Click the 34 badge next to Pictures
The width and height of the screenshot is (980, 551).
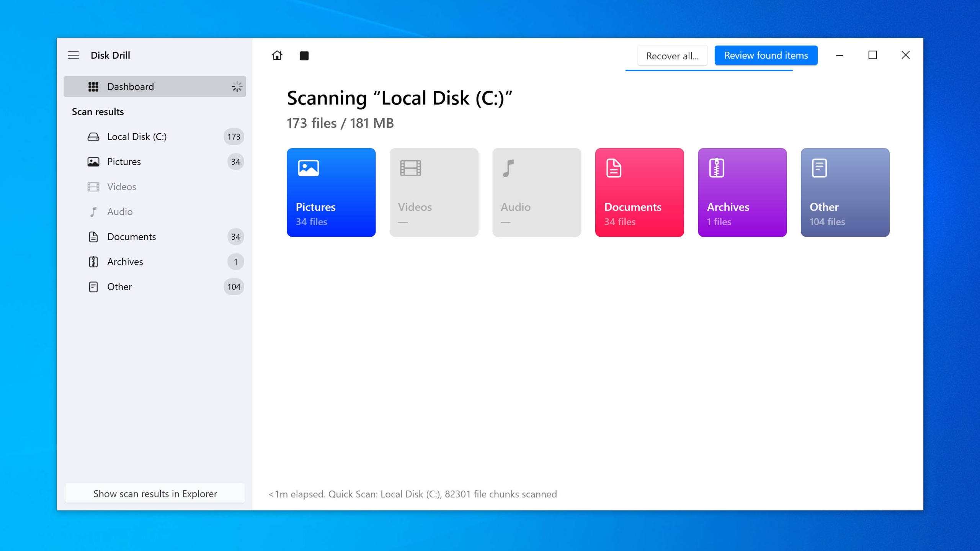point(235,162)
